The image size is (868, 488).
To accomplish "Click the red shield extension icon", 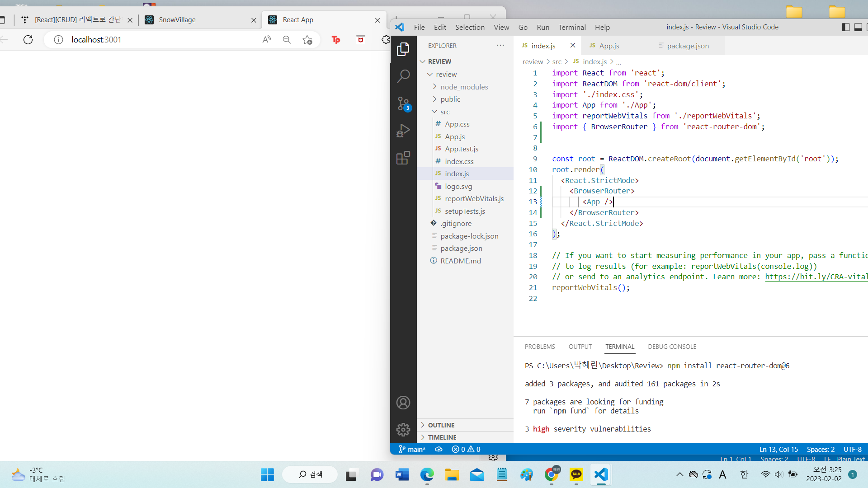I will point(360,39).
